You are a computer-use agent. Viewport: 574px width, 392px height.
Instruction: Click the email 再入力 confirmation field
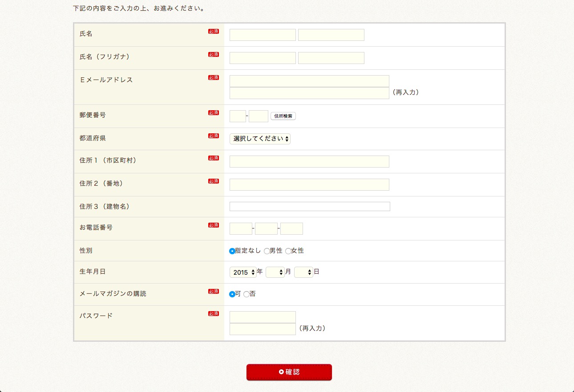click(x=309, y=93)
